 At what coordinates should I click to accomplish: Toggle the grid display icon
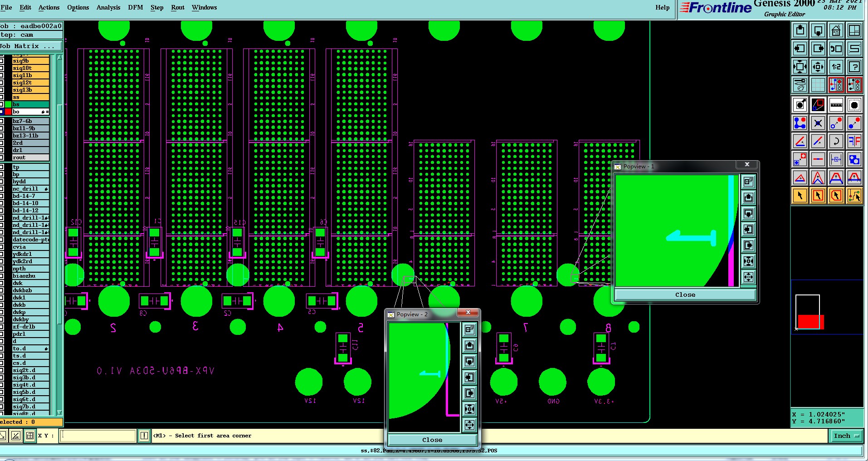[x=818, y=85]
